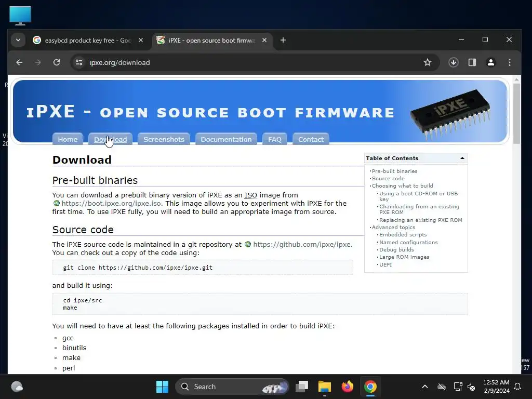Show hidden system tray icons

click(425, 387)
